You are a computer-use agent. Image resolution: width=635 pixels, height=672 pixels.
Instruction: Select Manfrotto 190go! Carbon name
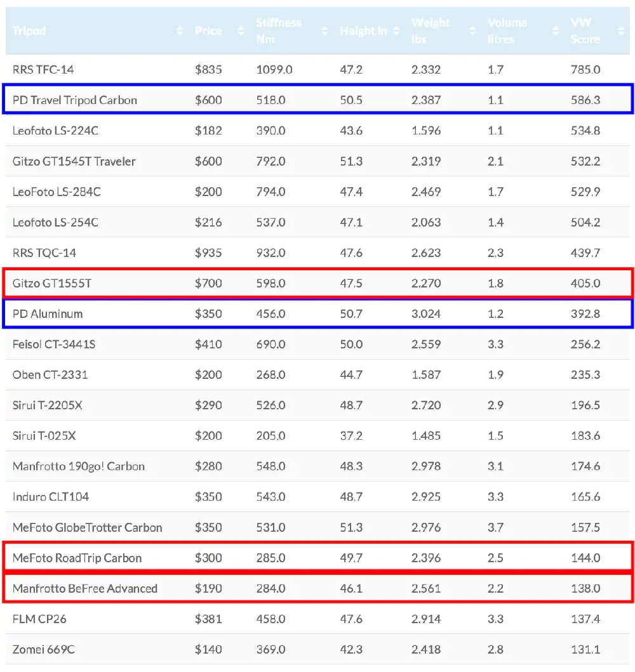pos(79,466)
